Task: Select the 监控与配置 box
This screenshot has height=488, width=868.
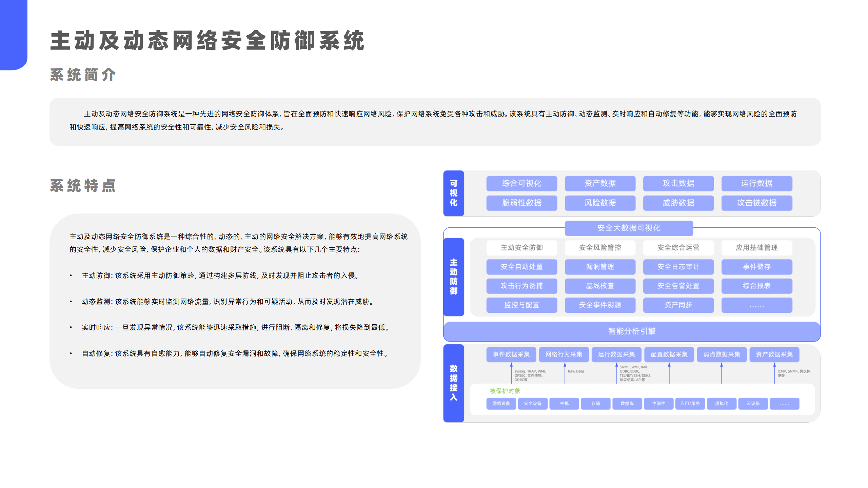Action: (x=522, y=305)
